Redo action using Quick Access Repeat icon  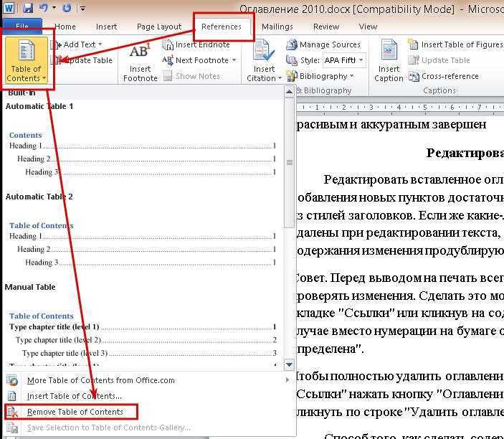coord(67,8)
